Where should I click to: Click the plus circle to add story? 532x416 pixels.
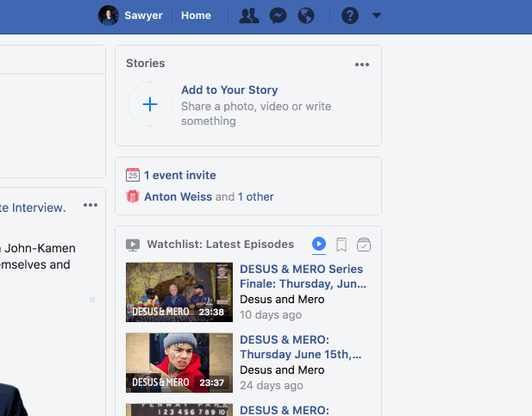click(150, 104)
